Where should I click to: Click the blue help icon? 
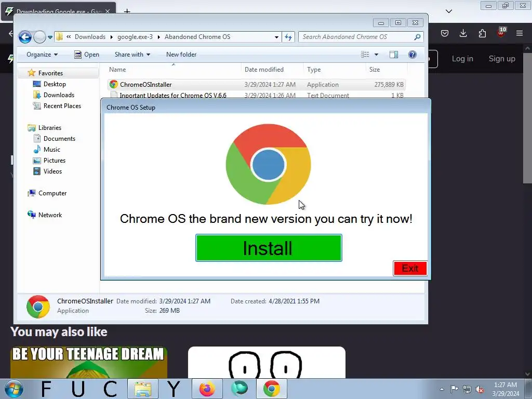click(412, 54)
